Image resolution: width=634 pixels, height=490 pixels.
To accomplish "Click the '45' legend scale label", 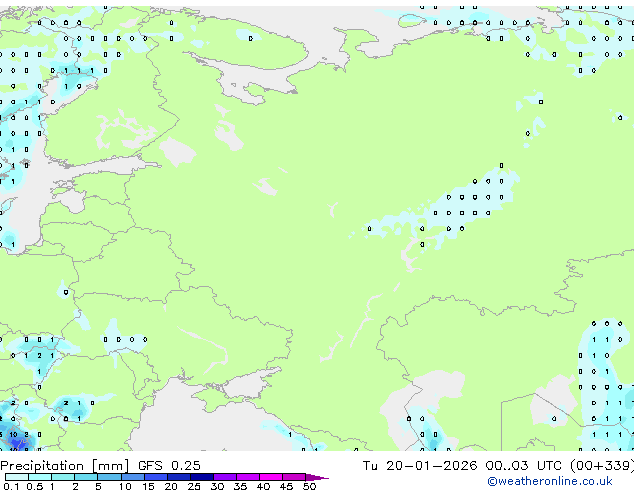I will [x=286, y=486].
